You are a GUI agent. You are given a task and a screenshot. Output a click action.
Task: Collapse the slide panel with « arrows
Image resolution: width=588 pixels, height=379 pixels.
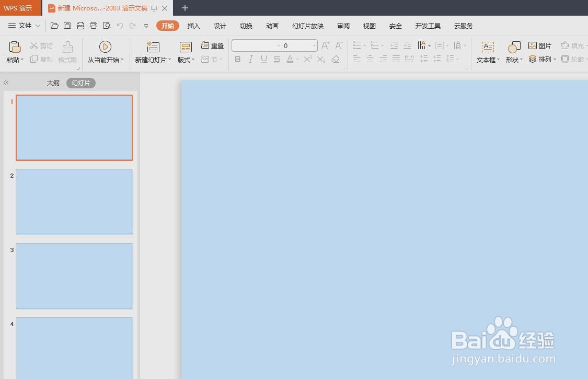[x=6, y=83]
